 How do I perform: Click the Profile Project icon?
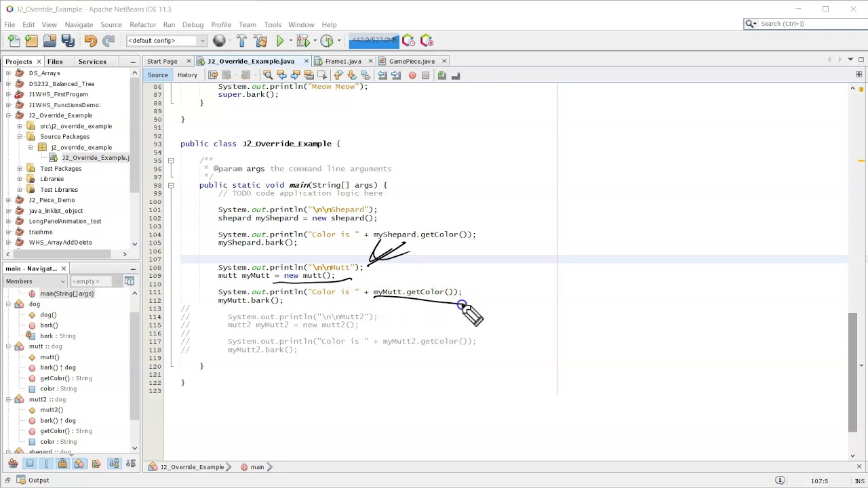[326, 41]
